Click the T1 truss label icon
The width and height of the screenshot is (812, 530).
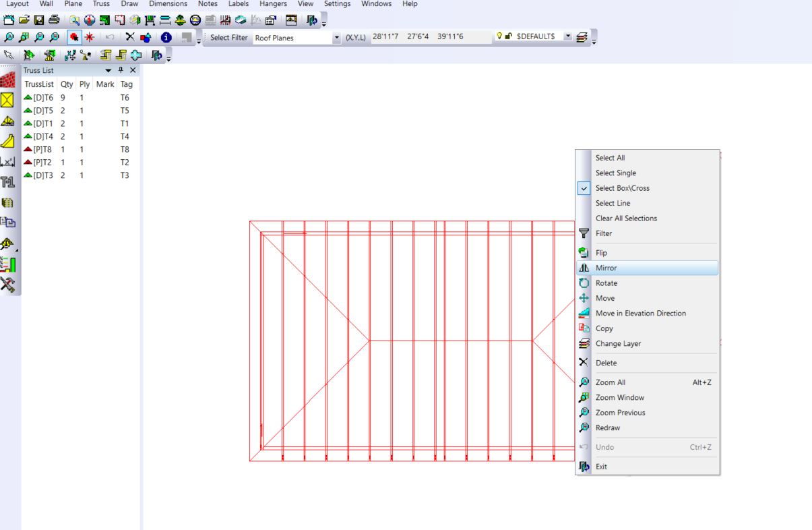click(x=8, y=182)
